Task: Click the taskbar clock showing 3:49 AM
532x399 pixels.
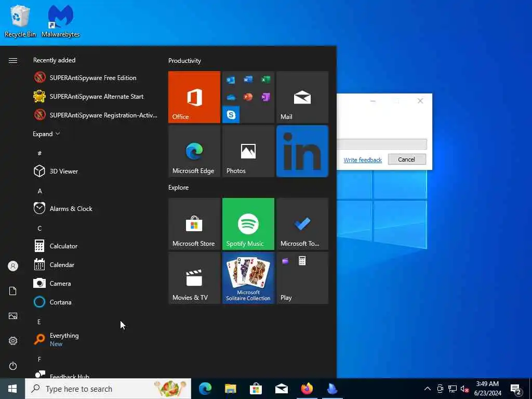Action: [x=487, y=389]
